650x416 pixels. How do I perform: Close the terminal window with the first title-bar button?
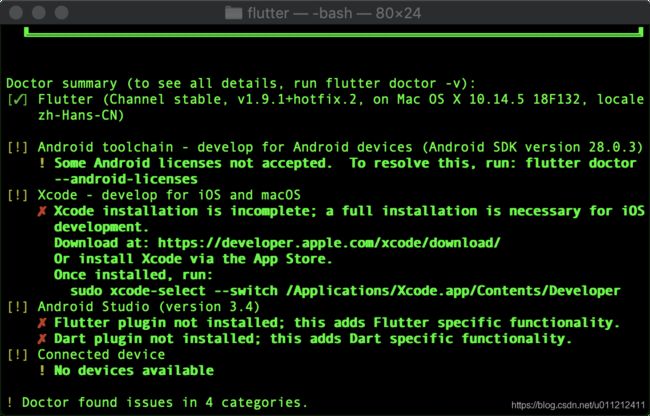pos(16,12)
